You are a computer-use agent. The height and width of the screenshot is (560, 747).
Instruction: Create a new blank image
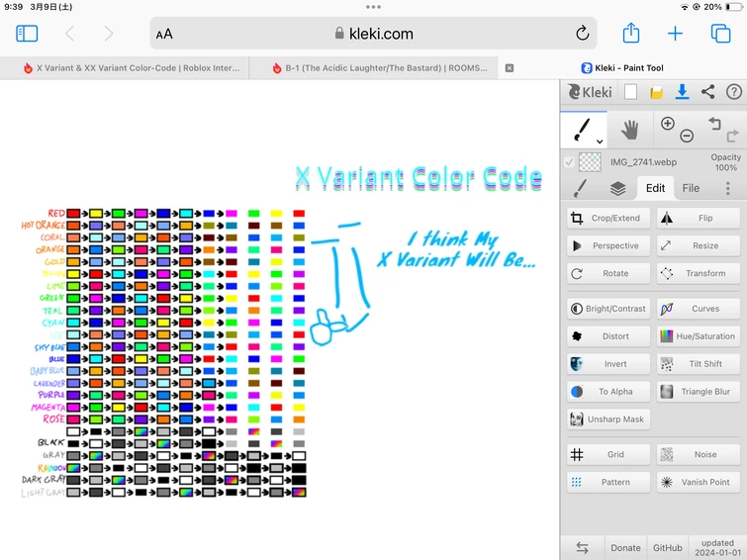tap(631, 91)
